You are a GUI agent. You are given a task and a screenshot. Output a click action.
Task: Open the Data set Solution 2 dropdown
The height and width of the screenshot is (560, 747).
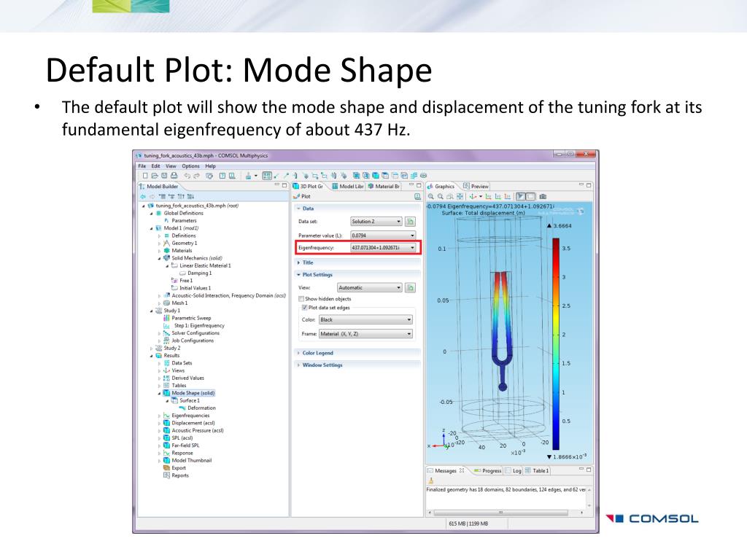click(376, 222)
